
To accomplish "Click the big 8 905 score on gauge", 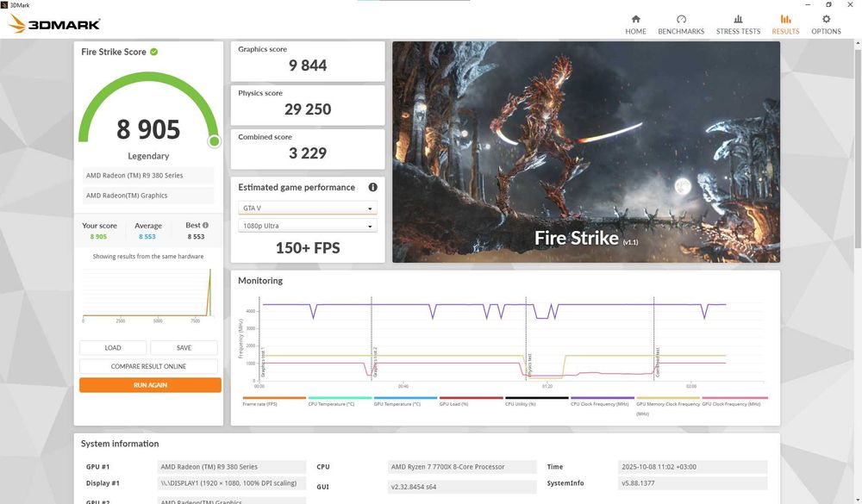I will (148, 130).
